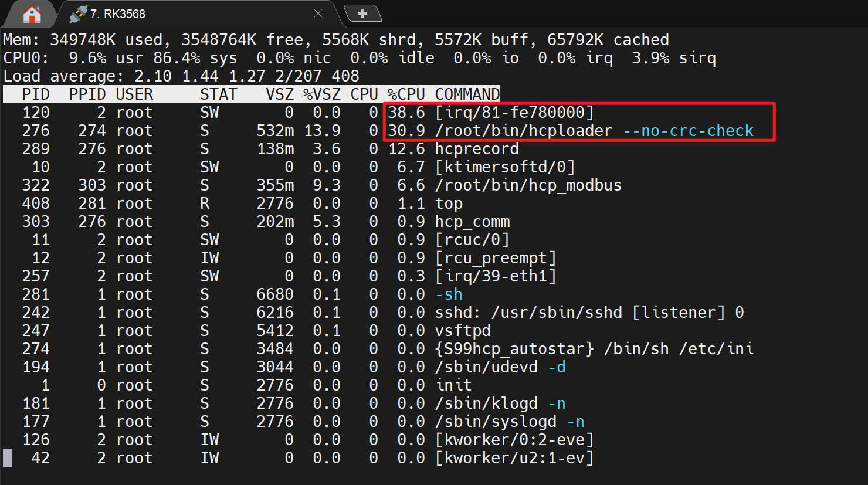Click the 'init' process name
868x485 pixels.
453,385
